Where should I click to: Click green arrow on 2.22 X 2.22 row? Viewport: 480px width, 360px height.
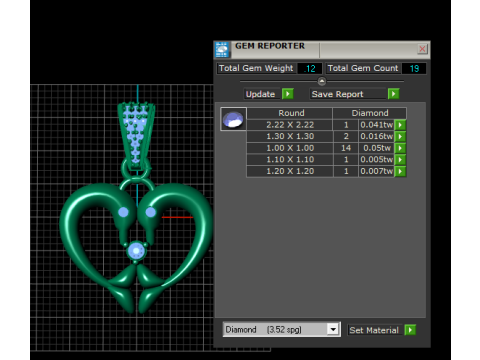click(400, 125)
